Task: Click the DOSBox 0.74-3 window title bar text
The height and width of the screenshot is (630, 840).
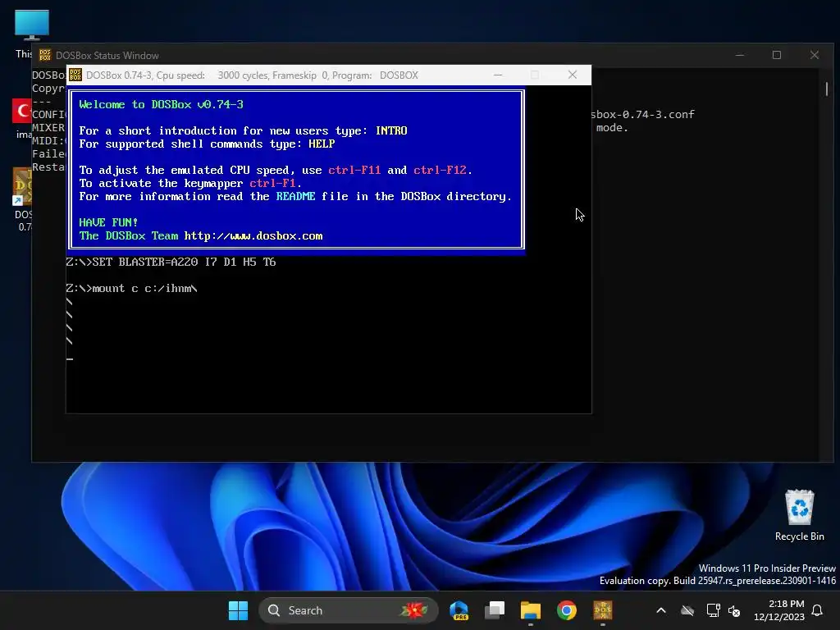Action: (252, 75)
